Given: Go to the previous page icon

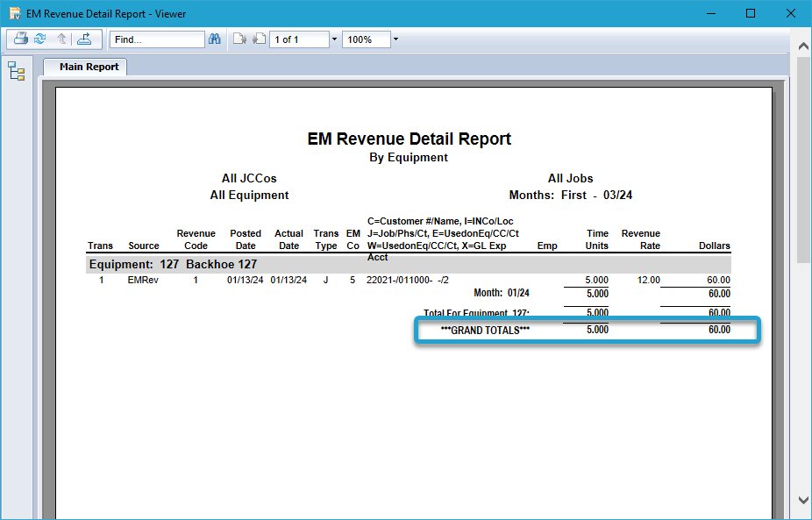Looking at the screenshot, I should tap(239, 39).
